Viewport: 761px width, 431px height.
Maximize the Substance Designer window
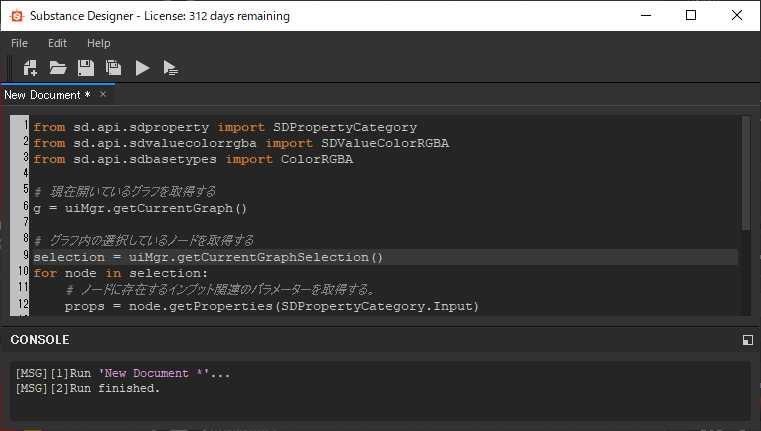click(691, 16)
